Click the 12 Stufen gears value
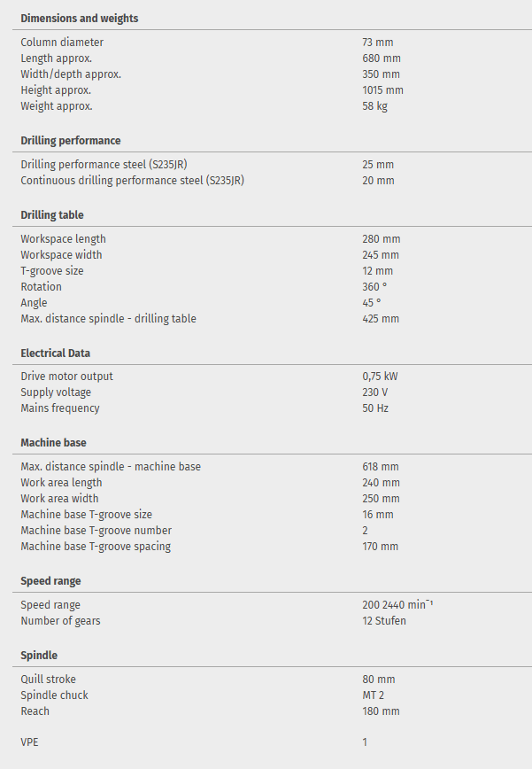 tap(384, 620)
